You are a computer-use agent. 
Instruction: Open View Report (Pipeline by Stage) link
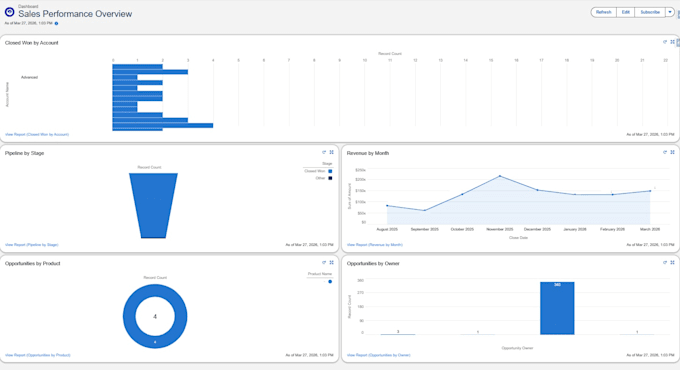point(32,245)
